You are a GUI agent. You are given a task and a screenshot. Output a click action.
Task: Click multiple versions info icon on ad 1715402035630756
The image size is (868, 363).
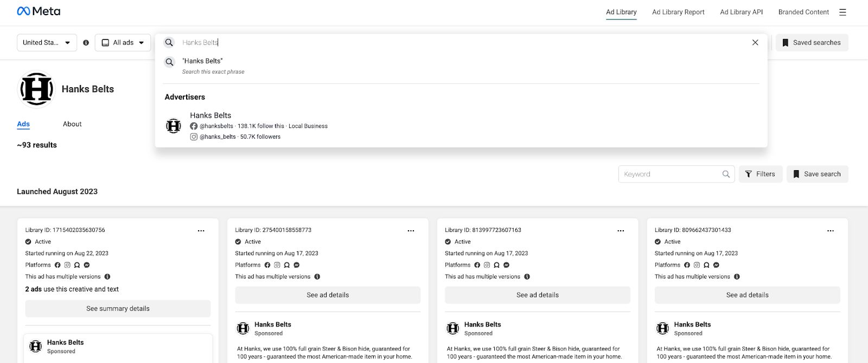[107, 276]
